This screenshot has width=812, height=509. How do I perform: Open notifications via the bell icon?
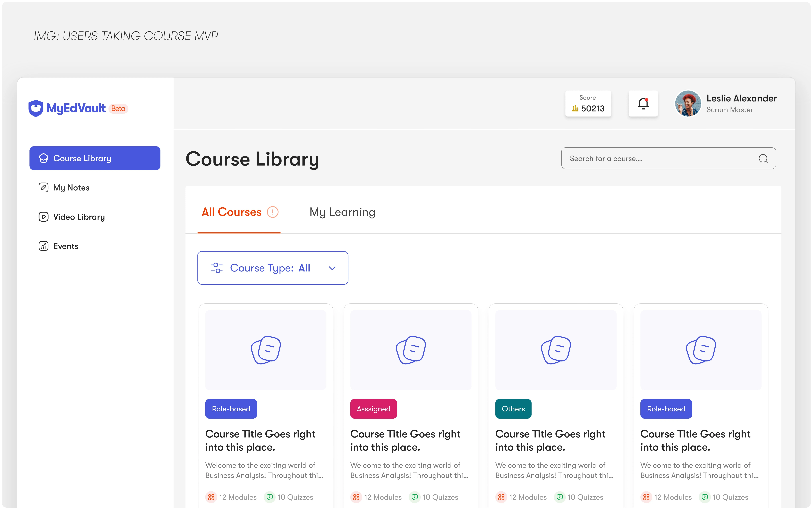pyautogui.click(x=643, y=103)
